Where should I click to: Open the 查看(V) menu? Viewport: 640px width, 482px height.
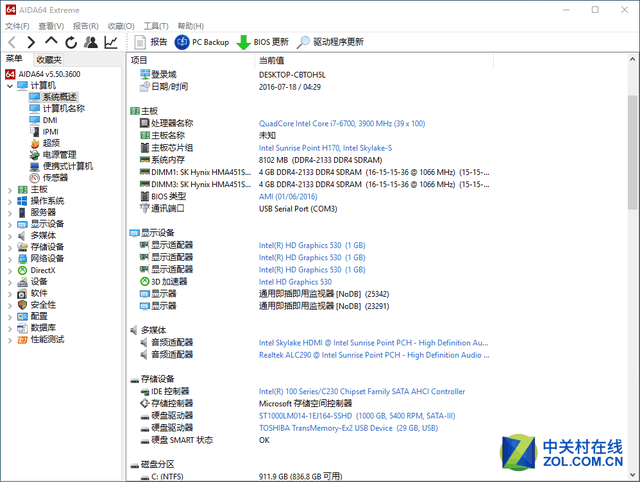pyautogui.click(x=51, y=26)
